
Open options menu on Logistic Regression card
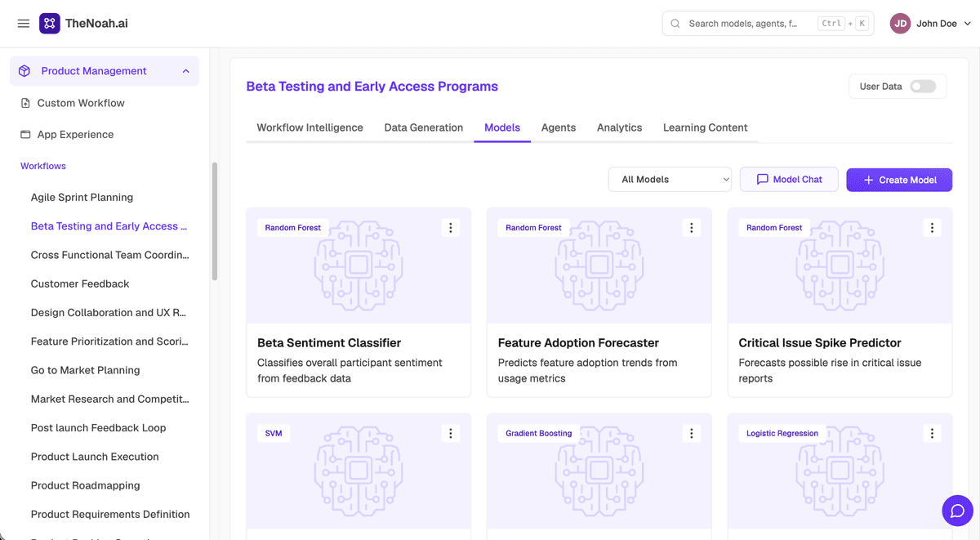[933, 434]
